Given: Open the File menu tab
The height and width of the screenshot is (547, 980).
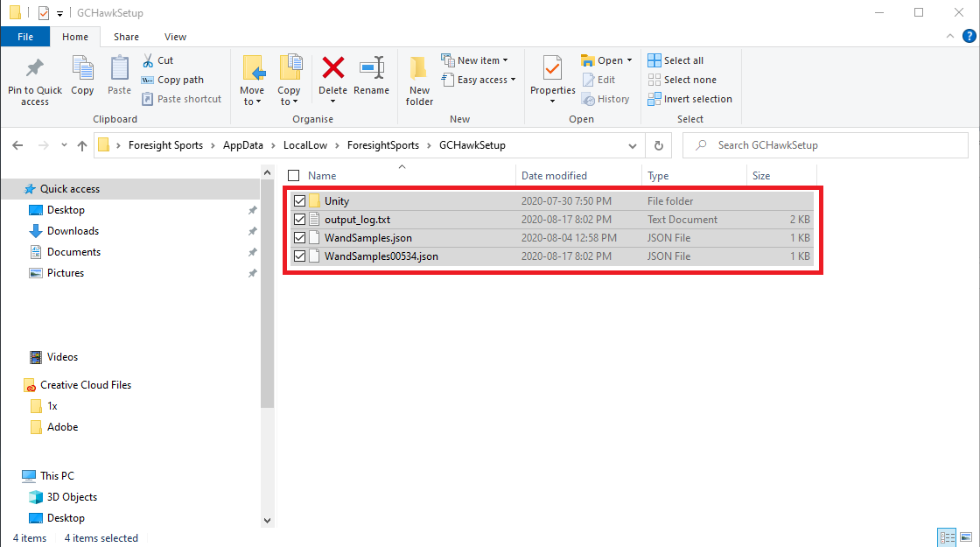Looking at the screenshot, I should pyautogui.click(x=25, y=37).
